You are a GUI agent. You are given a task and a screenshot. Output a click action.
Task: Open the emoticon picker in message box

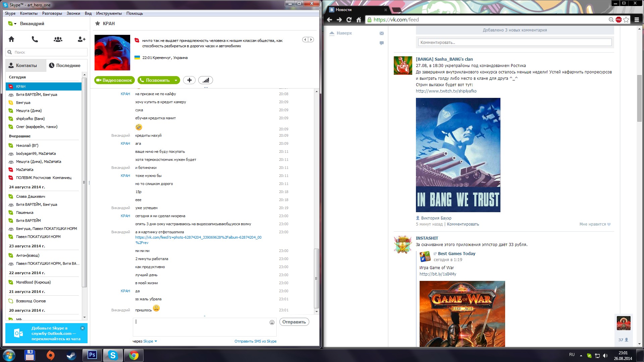(272, 322)
